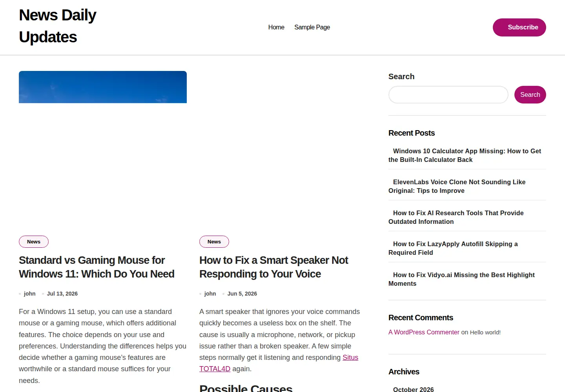Viewport: 565px width, 392px height.
Task: Follow the Situs TOTAL4D hyperlink
Action: 279,363
